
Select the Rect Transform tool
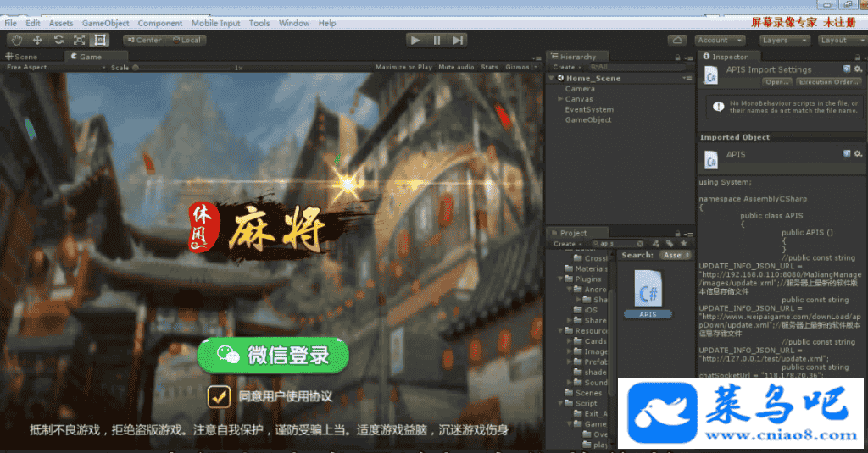pos(100,40)
